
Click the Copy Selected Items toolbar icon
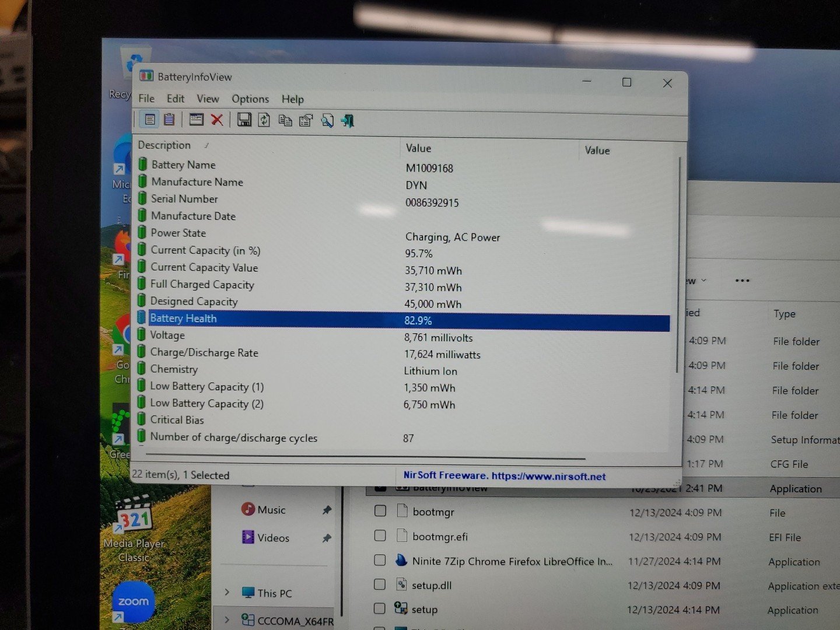pyautogui.click(x=285, y=121)
